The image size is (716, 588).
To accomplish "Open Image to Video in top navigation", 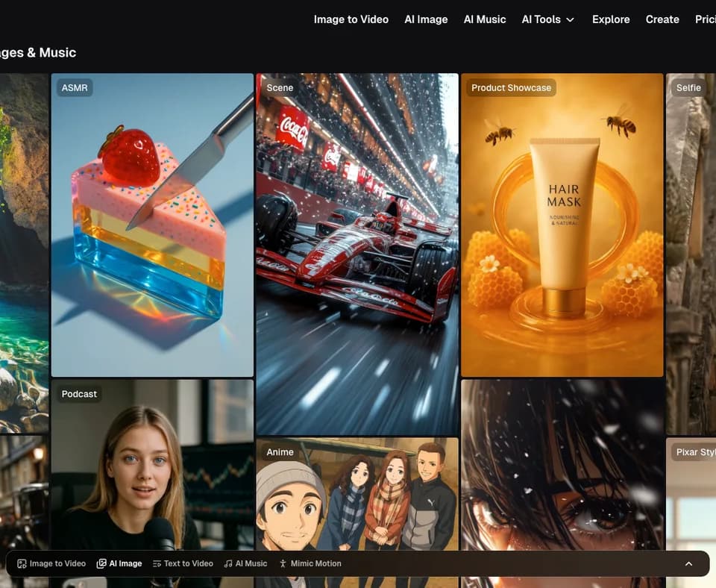I will [351, 19].
